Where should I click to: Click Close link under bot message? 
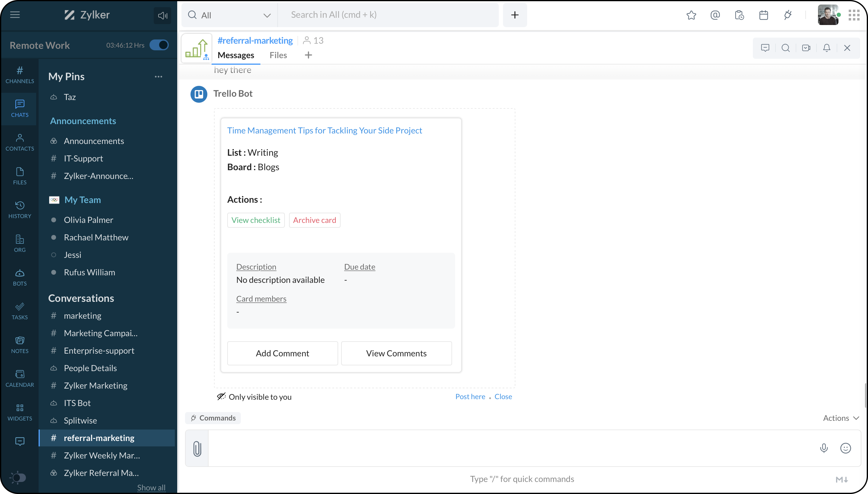click(503, 397)
